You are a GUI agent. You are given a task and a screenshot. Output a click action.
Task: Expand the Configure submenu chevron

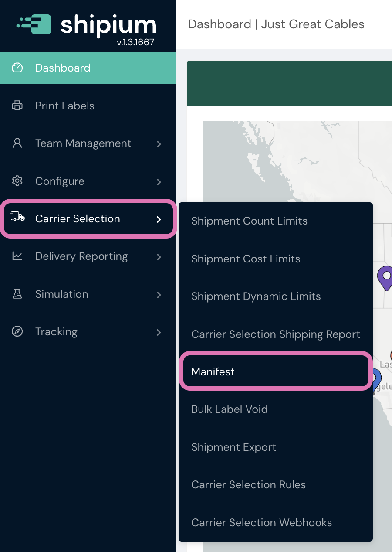tap(159, 181)
